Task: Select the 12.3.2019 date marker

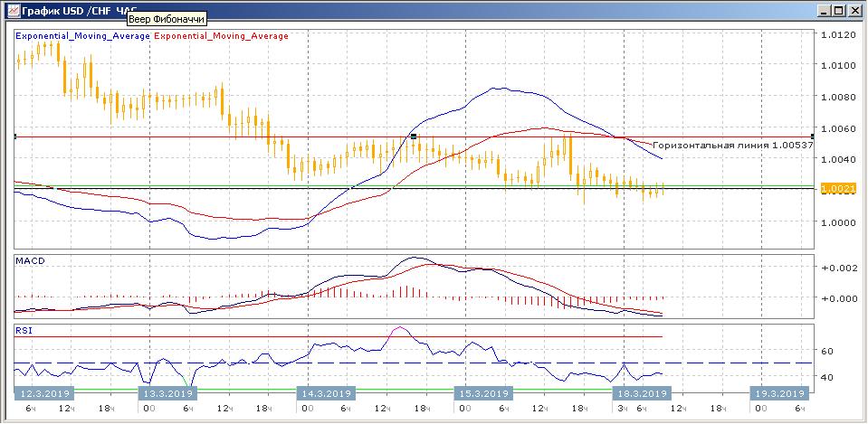Action: pyautogui.click(x=45, y=393)
